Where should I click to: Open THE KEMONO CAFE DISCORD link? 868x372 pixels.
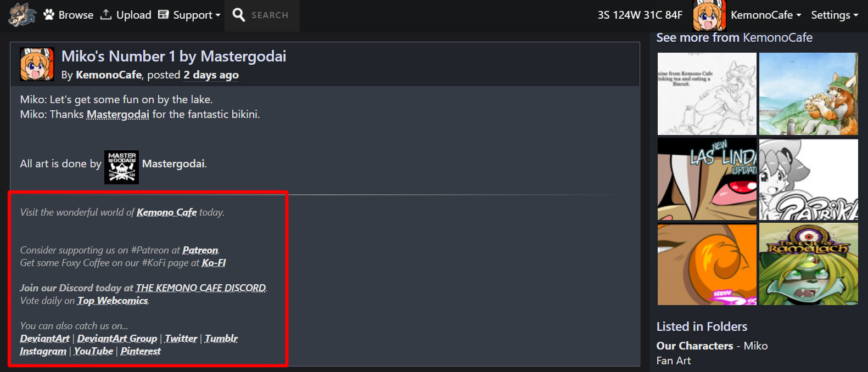tap(201, 288)
